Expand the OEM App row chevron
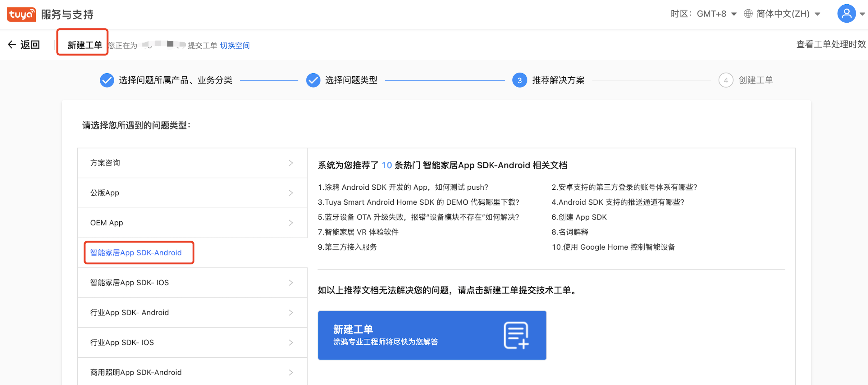The height and width of the screenshot is (385, 868). click(x=291, y=223)
